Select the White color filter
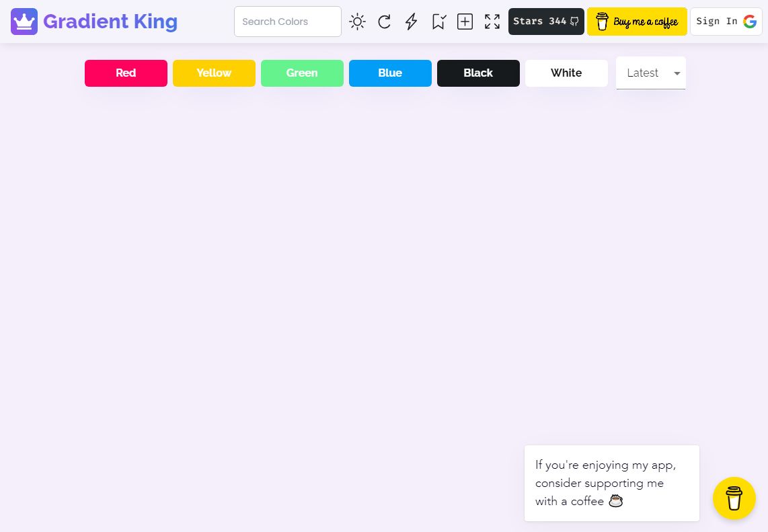This screenshot has width=768, height=532. point(567,73)
